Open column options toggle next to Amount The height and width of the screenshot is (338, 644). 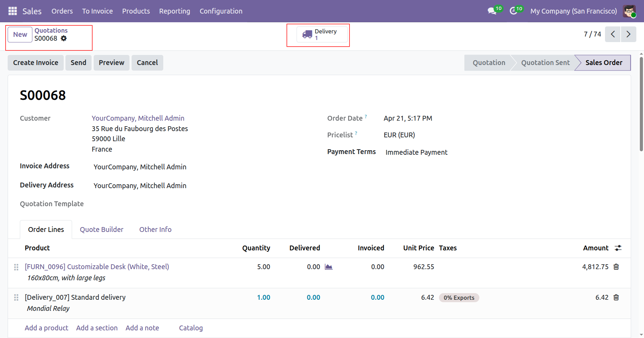click(618, 248)
